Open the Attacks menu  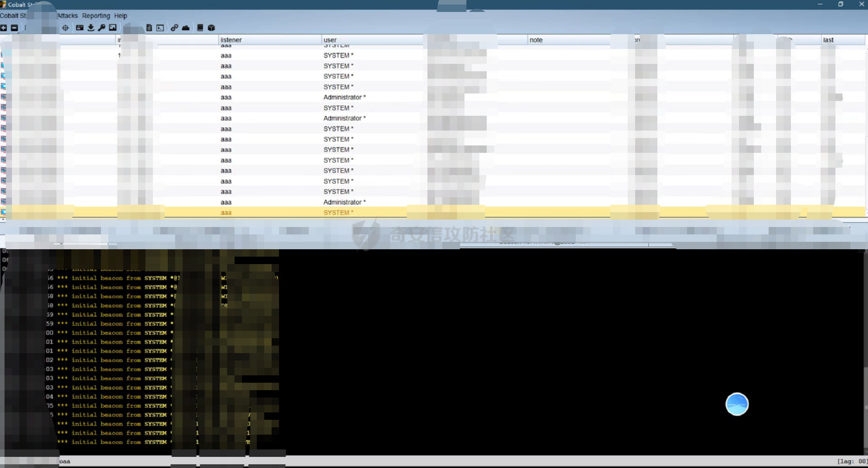pyautogui.click(x=67, y=16)
